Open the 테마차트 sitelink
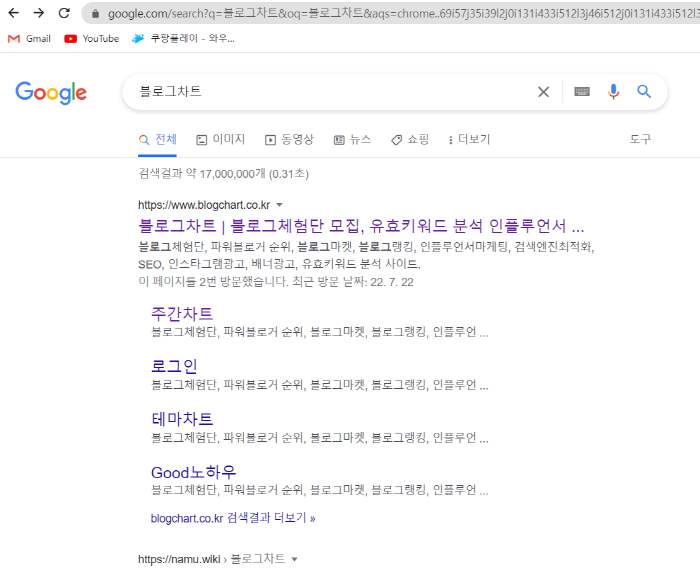The image size is (700, 568). (x=182, y=419)
